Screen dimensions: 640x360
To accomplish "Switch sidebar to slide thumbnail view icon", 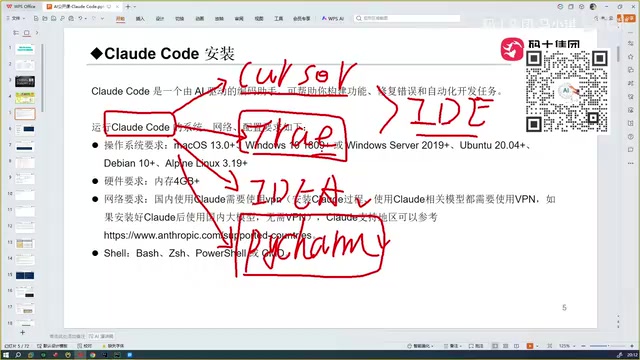I will [27, 33].
